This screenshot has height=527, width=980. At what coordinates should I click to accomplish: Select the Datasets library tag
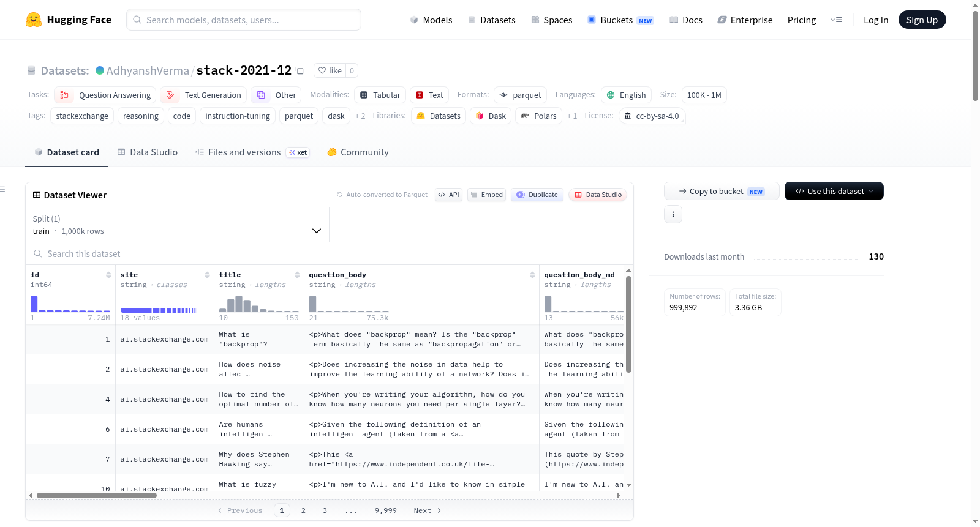click(x=439, y=116)
